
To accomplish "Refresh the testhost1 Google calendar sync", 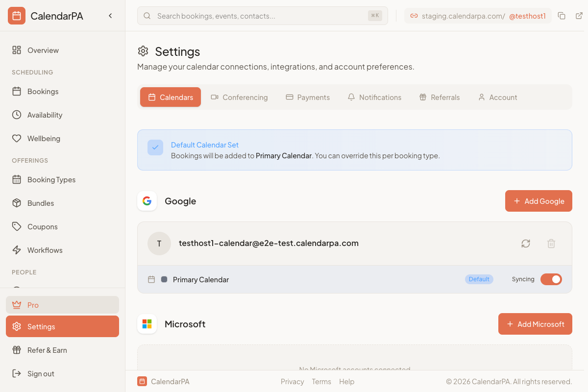I will pos(526,244).
